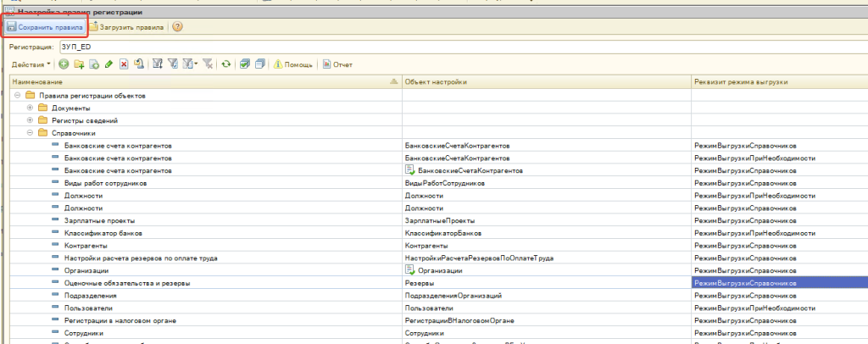Add new item with green plus icon
The height and width of the screenshot is (344, 868).
pyautogui.click(x=64, y=64)
